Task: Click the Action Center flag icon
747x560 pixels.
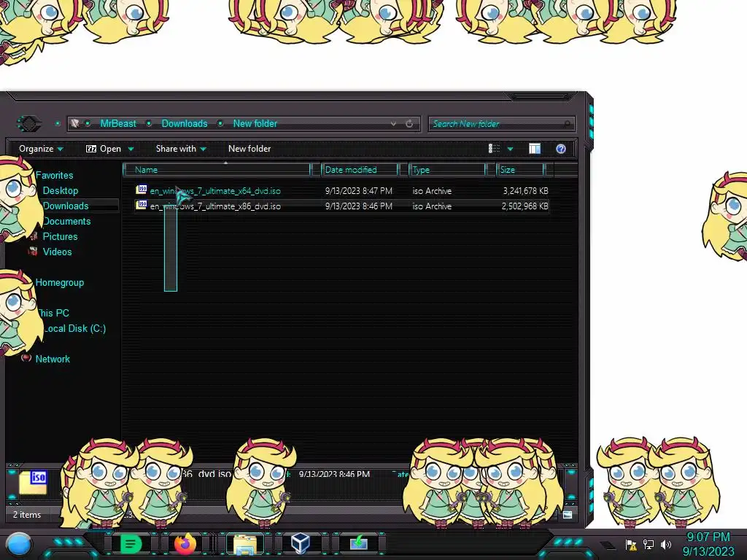Action: pyautogui.click(x=631, y=544)
